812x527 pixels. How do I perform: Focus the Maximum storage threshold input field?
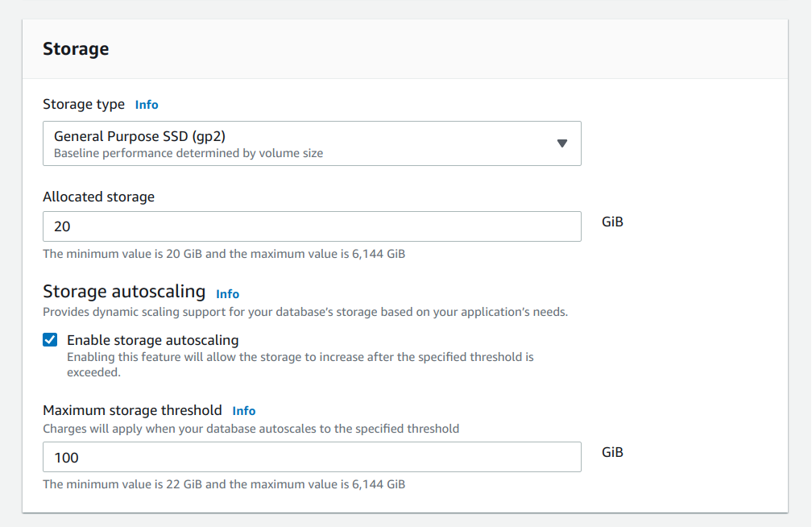click(x=311, y=457)
